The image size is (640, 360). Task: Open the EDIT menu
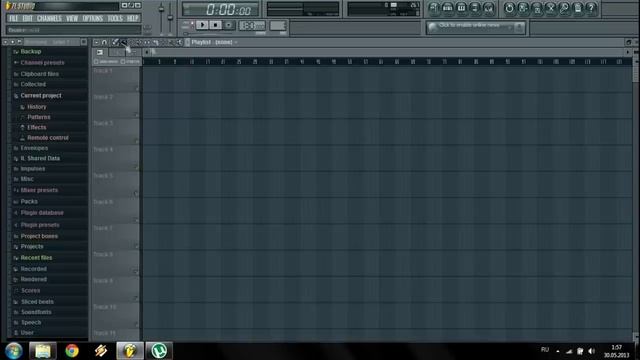[27, 18]
